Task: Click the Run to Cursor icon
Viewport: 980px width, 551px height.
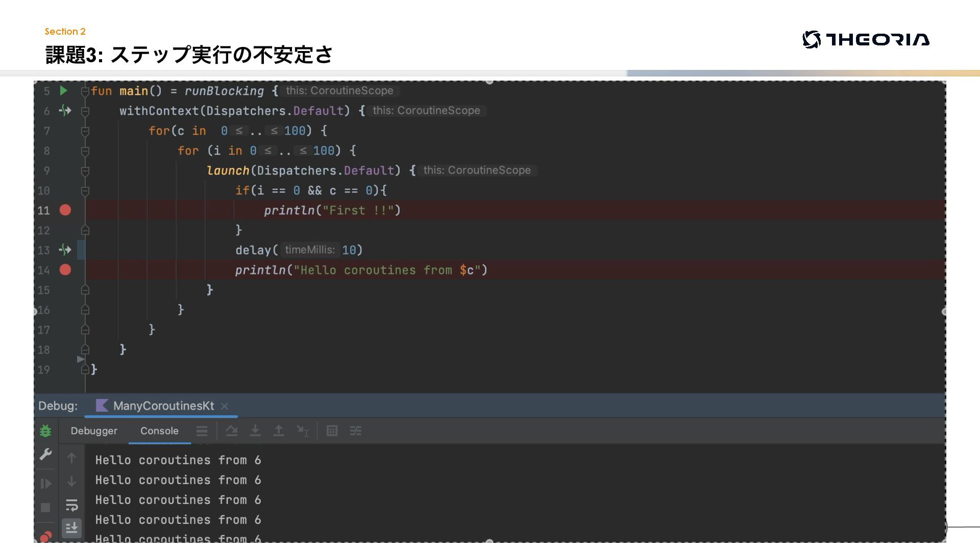Action: 303,431
